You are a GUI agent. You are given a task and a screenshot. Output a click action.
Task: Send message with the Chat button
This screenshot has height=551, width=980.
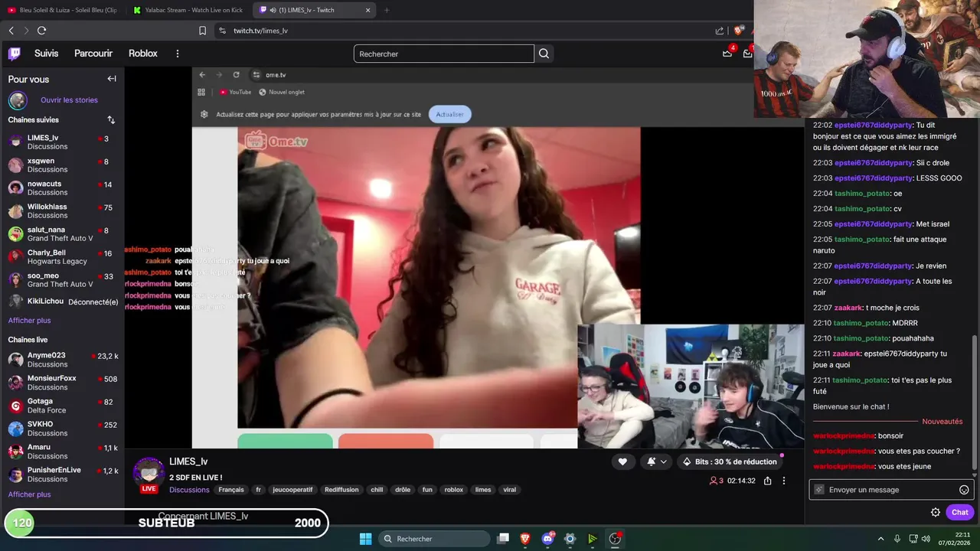(960, 513)
